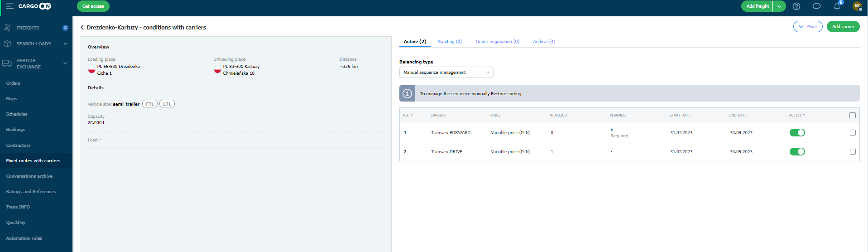
Task: Click the info icon in sequence banner
Action: pos(407,93)
